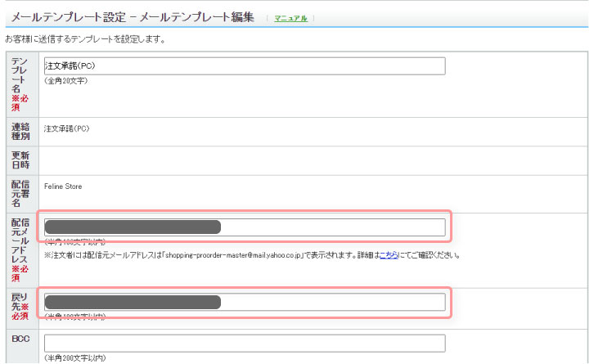Click the 配信元メールアドレス input field
This screenshot has width=594, height=364.
(x=245, y=227)
